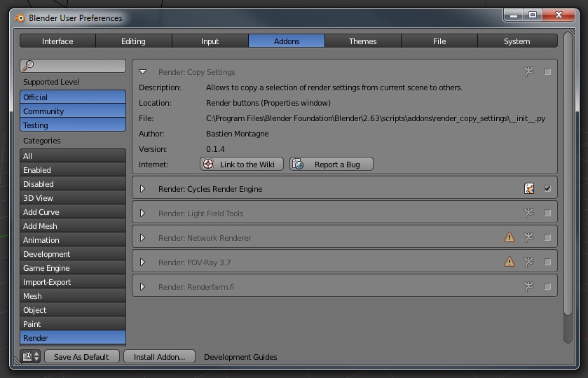Enable the POV-Ray 3.7 addon checkbox
588x378 pixels.
pyautogui.click(x=547, y=262)
